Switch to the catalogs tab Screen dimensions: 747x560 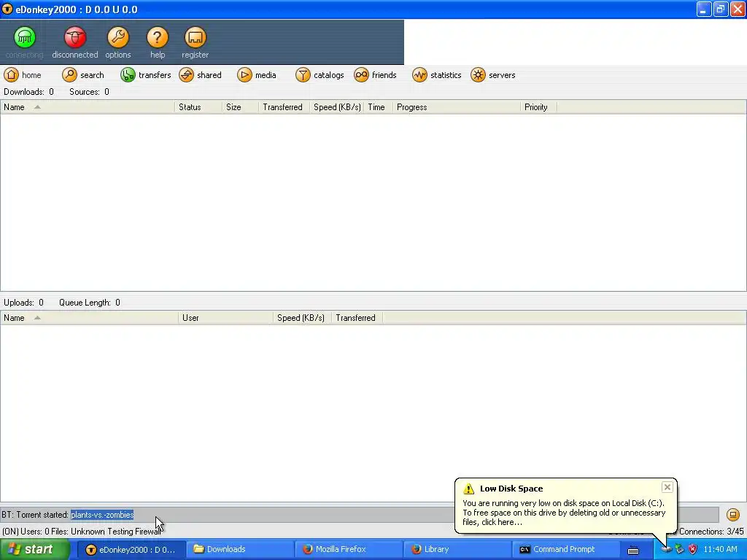[320, 75]
